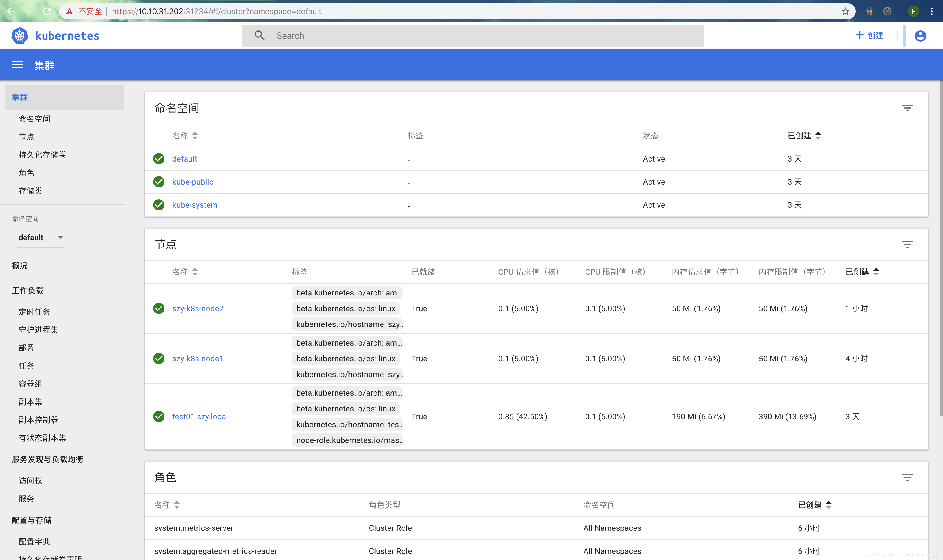
Task: Open 服务 in sidebar
Action: click(x=26, y=499)
